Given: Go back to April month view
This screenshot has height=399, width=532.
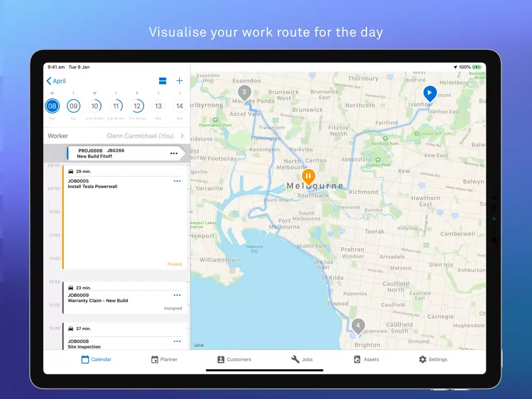Looking at the screenshot, I should [56, 81].
